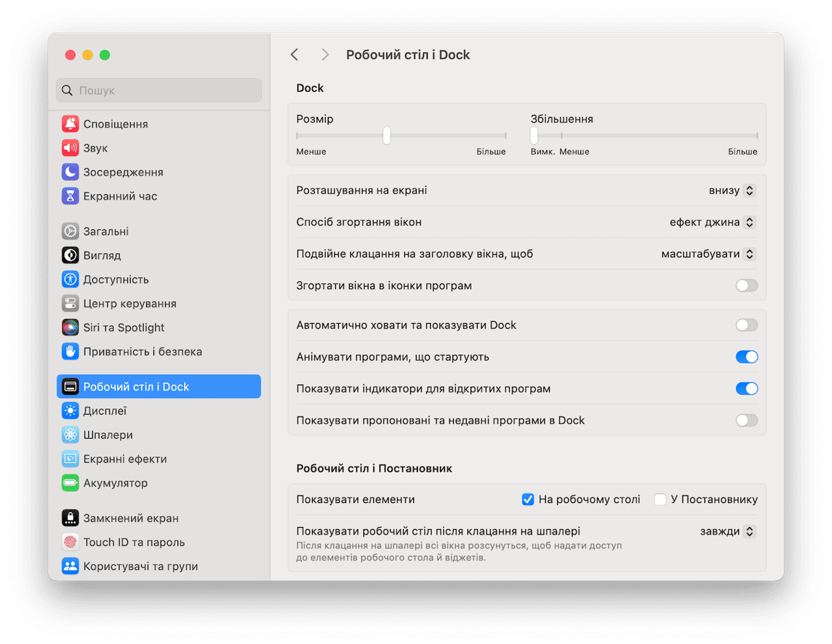The image size is (832, 644).
Task: Click the Siri та Spotlight icon
Action: 70,327
